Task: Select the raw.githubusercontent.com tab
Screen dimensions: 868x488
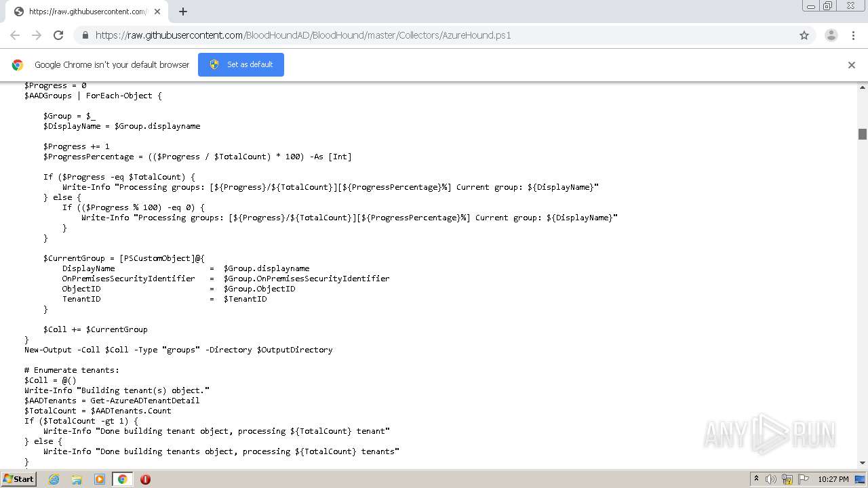Action: [88, 12]
